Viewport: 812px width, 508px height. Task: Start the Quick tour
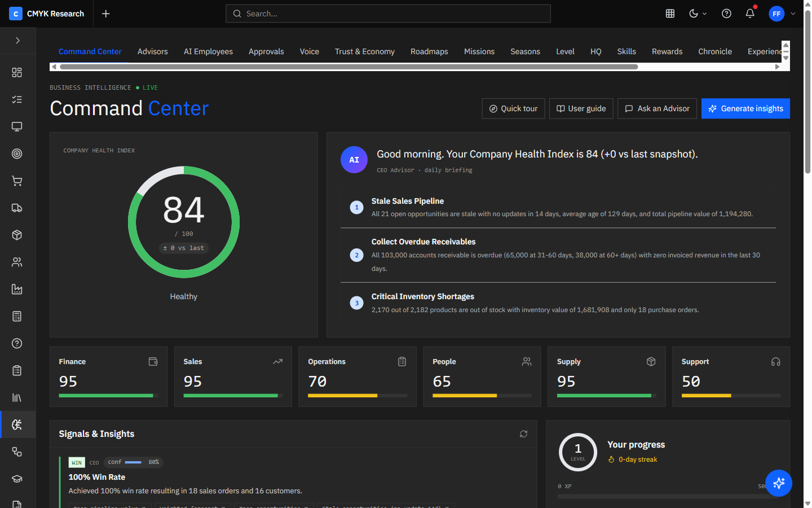[x=513, y=108]
